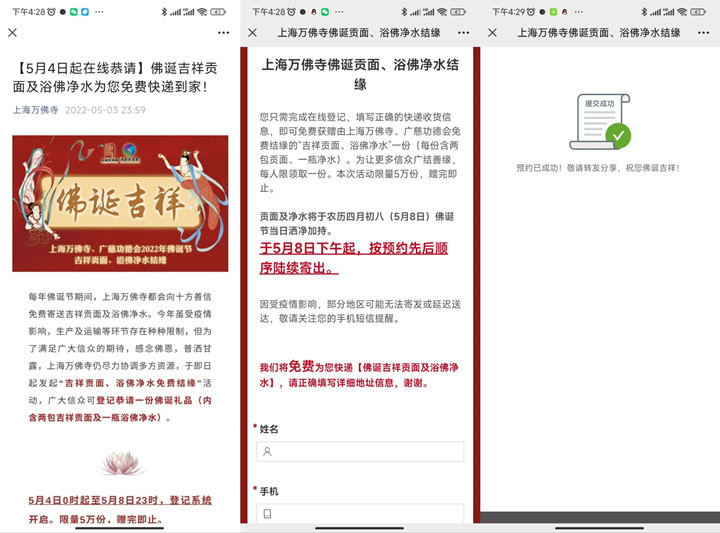Screen dimensions: 720x533
Task: Tap the 佛诞吉祥 red banner image
Action: pos(119,204)
